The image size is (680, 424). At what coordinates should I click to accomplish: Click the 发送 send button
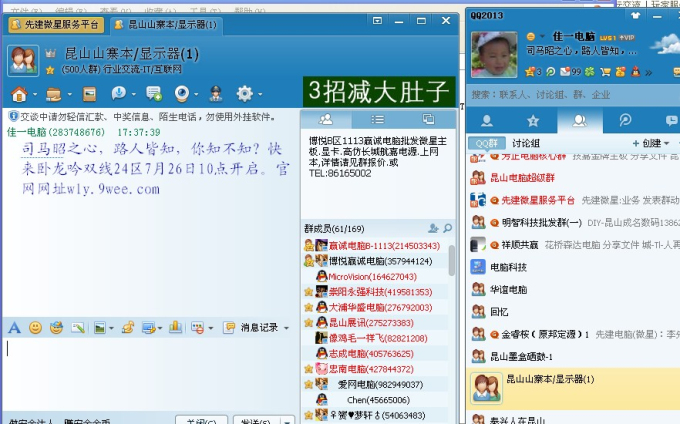pos(255,421)
